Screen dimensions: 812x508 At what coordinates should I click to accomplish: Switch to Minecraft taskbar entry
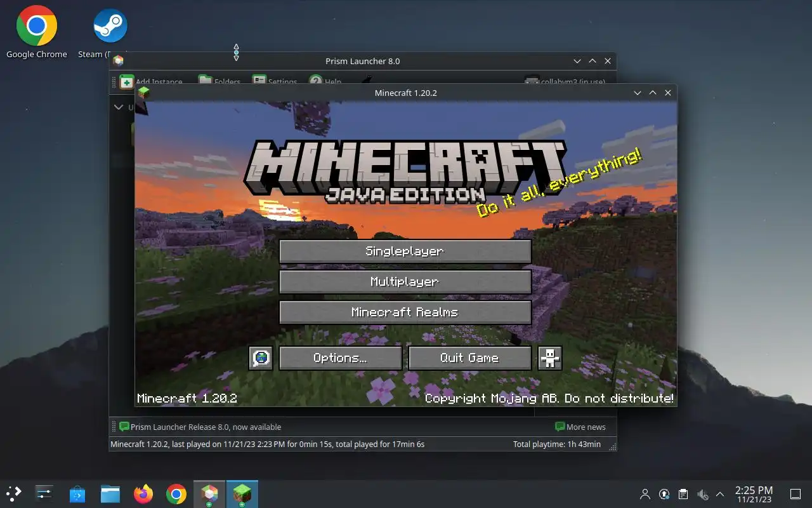click(242, 494)
